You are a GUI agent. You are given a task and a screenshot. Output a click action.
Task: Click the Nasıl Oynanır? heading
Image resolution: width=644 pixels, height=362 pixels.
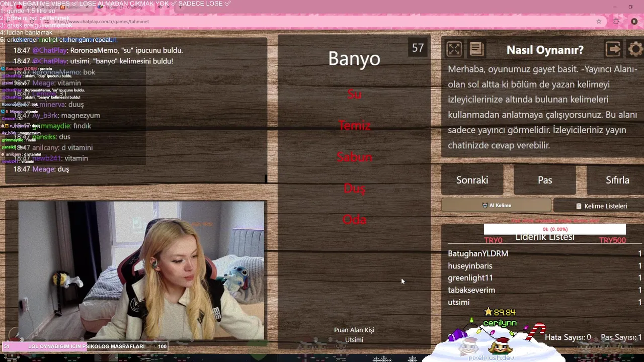pos(545,50)
